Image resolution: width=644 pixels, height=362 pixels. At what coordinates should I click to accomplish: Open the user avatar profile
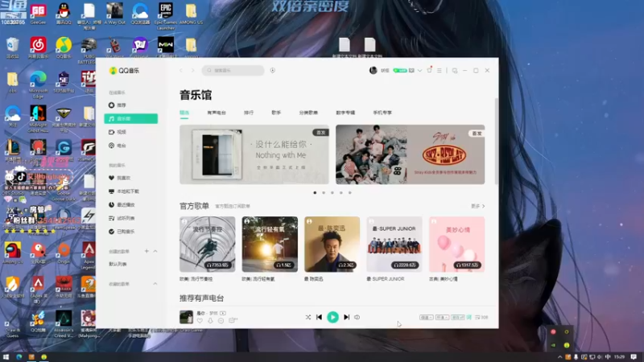[x=373, y=71]
